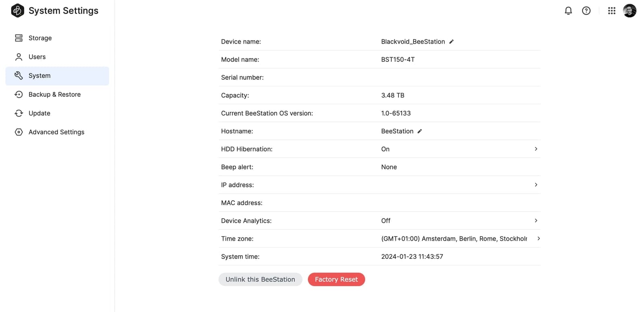
Task: Click the Capacity label
Action: 235,96
